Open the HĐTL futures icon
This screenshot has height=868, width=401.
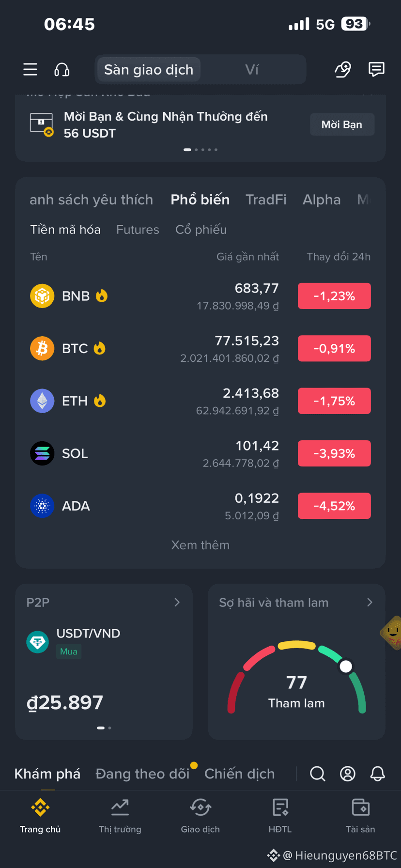(280, 816)
